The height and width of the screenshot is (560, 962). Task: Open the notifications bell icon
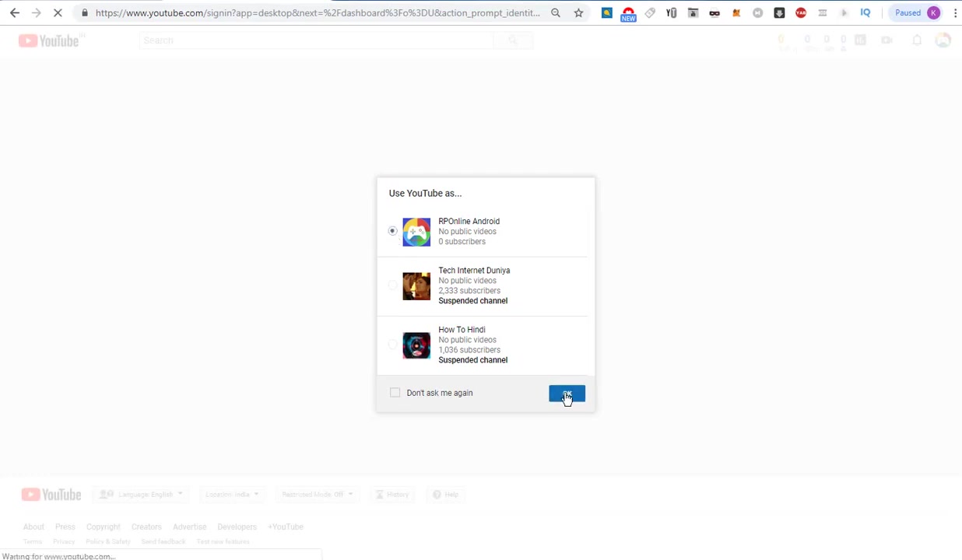click(917, 40)
